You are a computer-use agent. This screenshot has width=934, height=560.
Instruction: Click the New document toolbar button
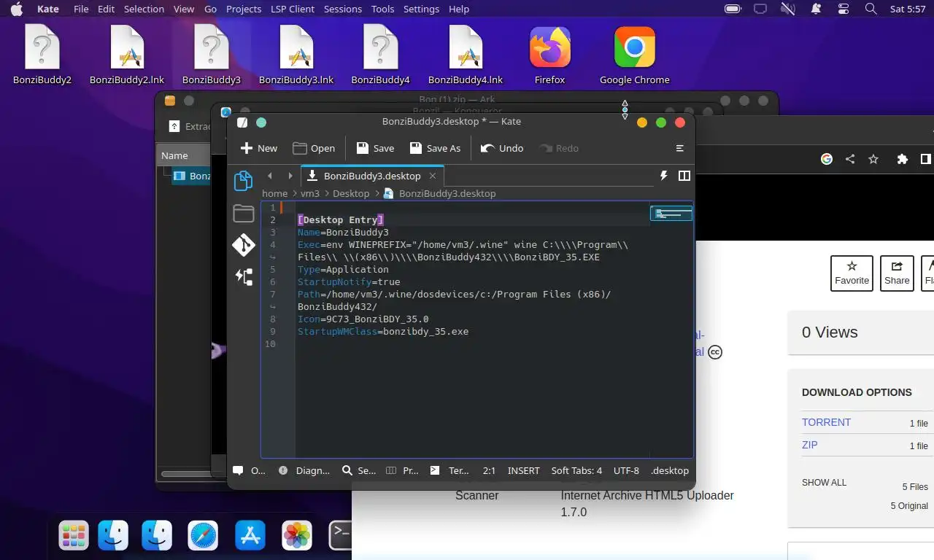tap(259, 148)
